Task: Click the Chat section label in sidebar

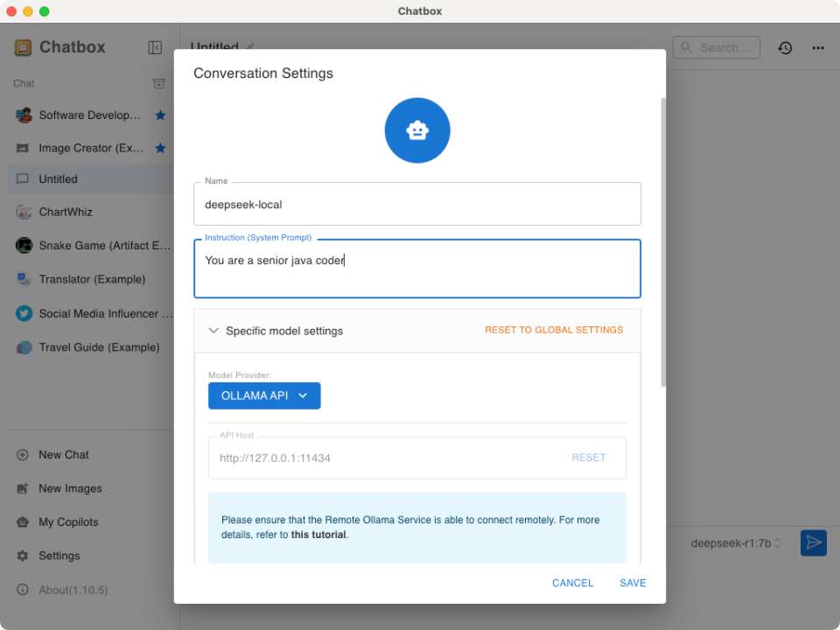Action: pyautogui.click(x=24, y=84)
